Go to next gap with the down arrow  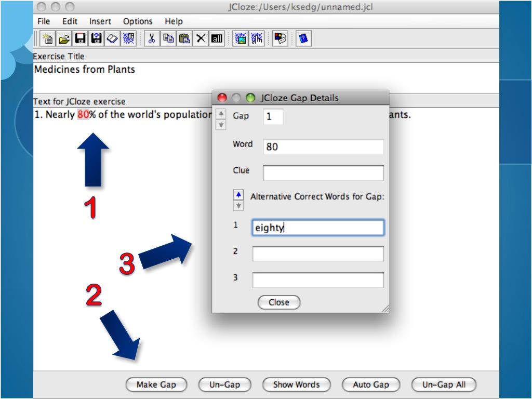coord(221,125)
